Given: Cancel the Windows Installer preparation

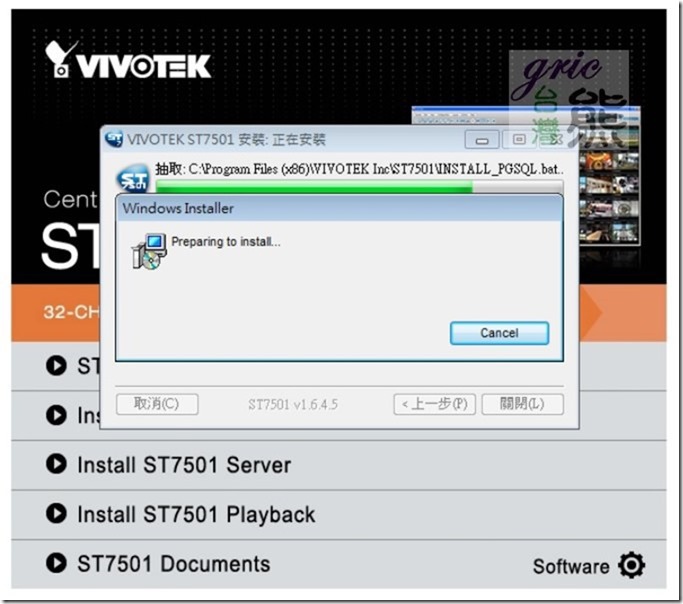Looking at the screenshot, I should click(499, 333).
